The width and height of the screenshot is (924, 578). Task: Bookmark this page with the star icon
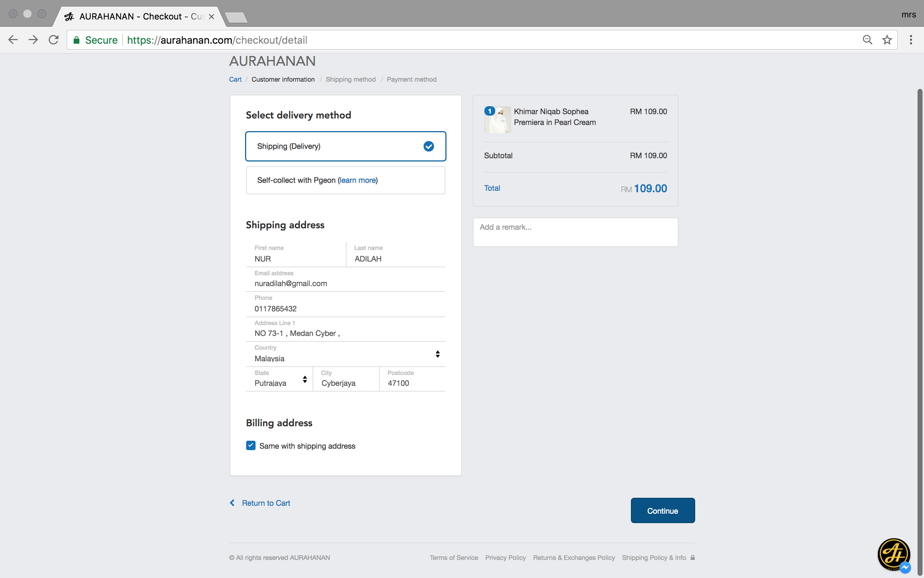click(x=887, y=40)
